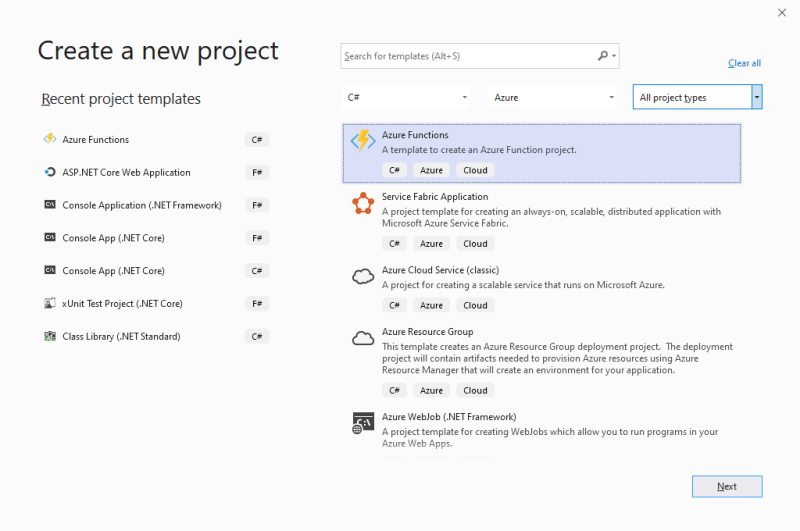Click F# badge beside xUnit Test Project
Viewport: 800px width, 531px height.
(257, 304)
